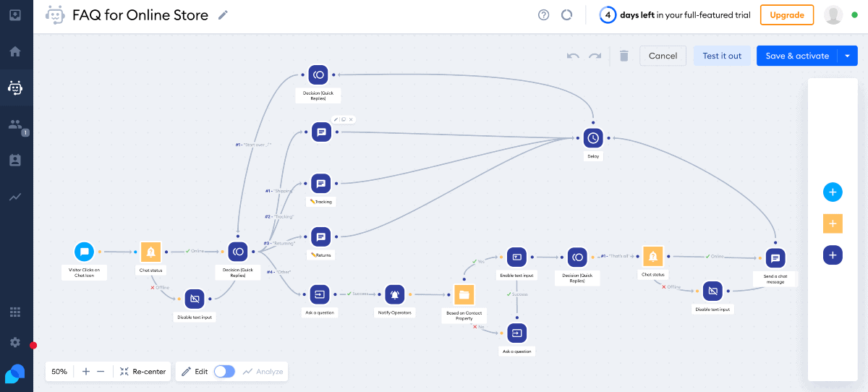
Task: Switch to Analyze mode
Action: pyautogui.click(x=263, y=371)
